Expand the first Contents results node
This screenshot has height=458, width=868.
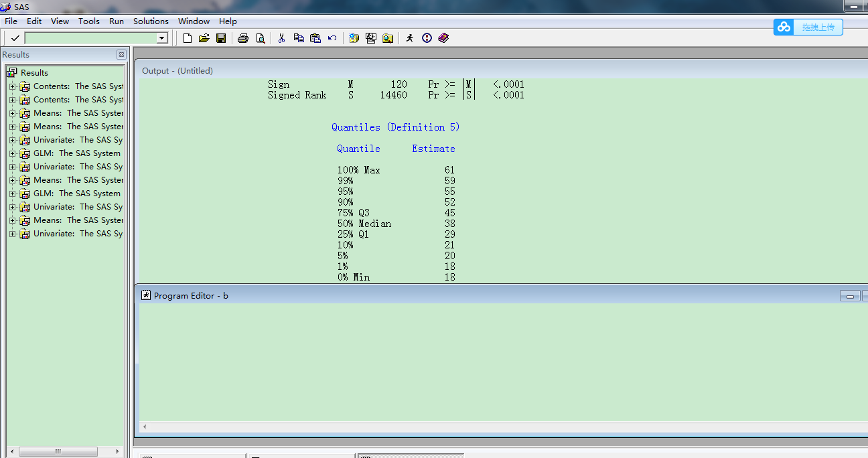point(12,86)
